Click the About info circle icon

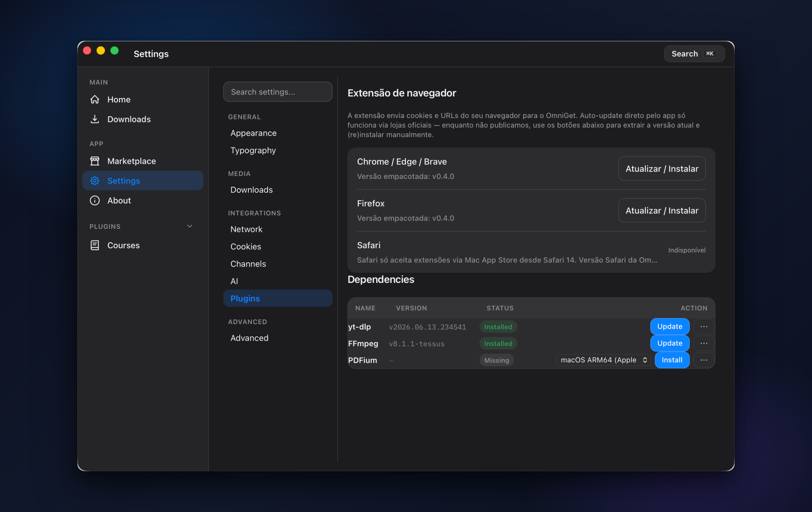point(95,200)
